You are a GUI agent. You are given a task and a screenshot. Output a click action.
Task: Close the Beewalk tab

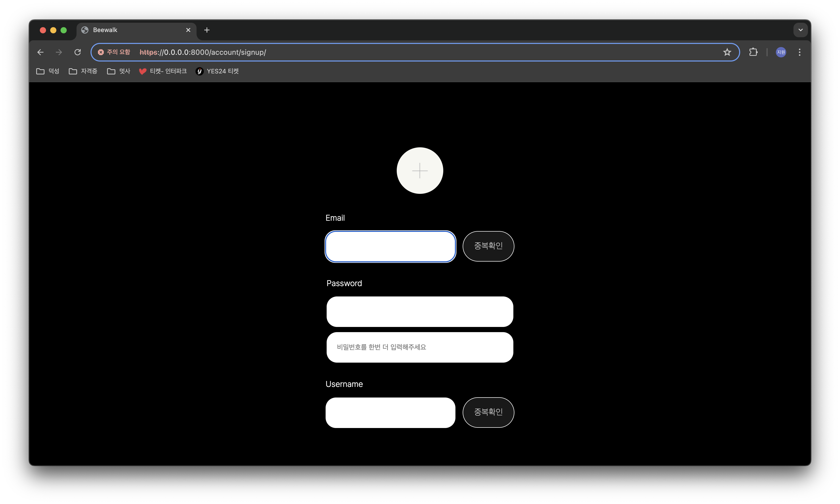tap(188, 30)
